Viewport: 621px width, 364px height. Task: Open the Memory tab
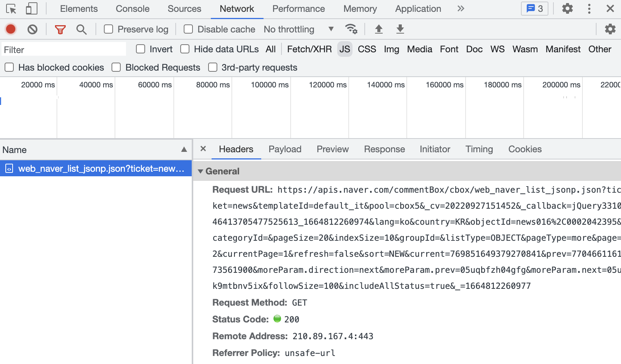click(360, 8)
